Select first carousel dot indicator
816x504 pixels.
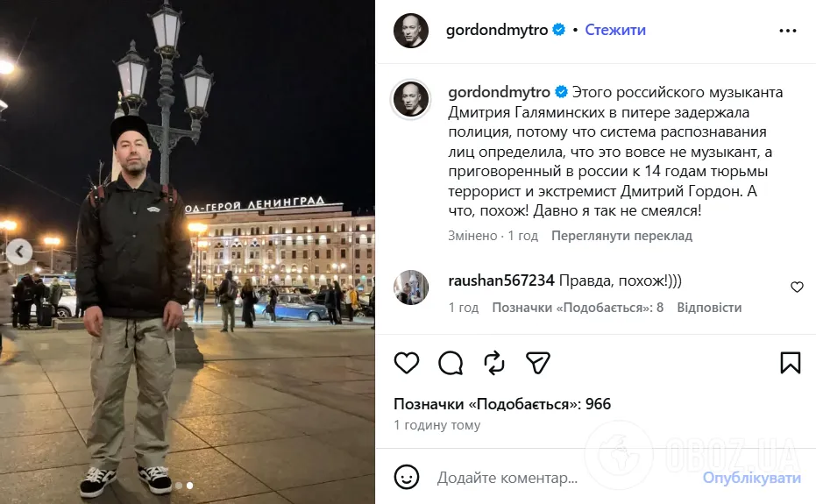(x=179, y=486)
